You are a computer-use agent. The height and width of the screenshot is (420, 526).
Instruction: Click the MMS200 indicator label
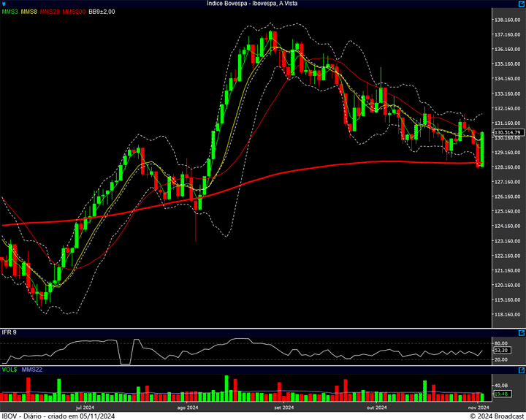[74, 12]
